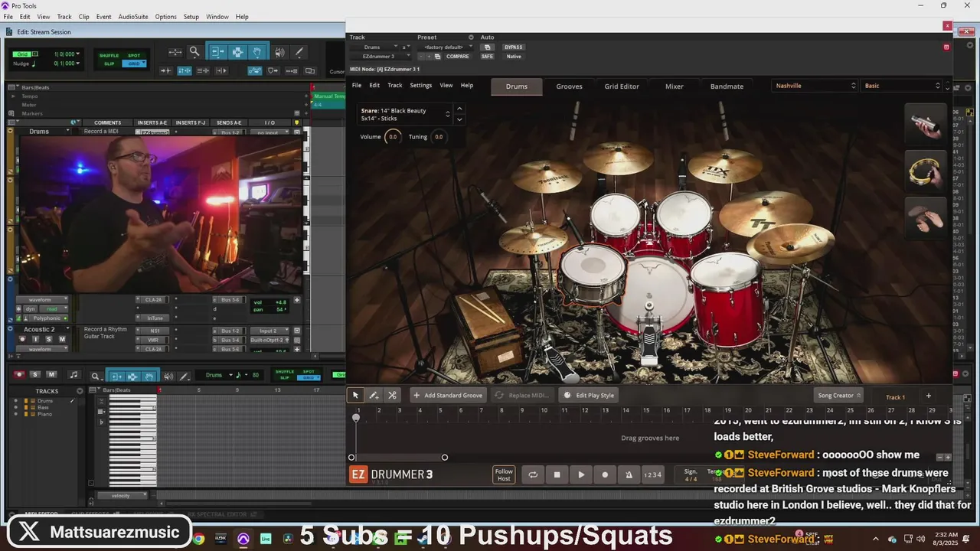Click the MIDI editor notation view icon
Image resolution: width=980 pixels, height=551 pixels.
tap(73, 375)
